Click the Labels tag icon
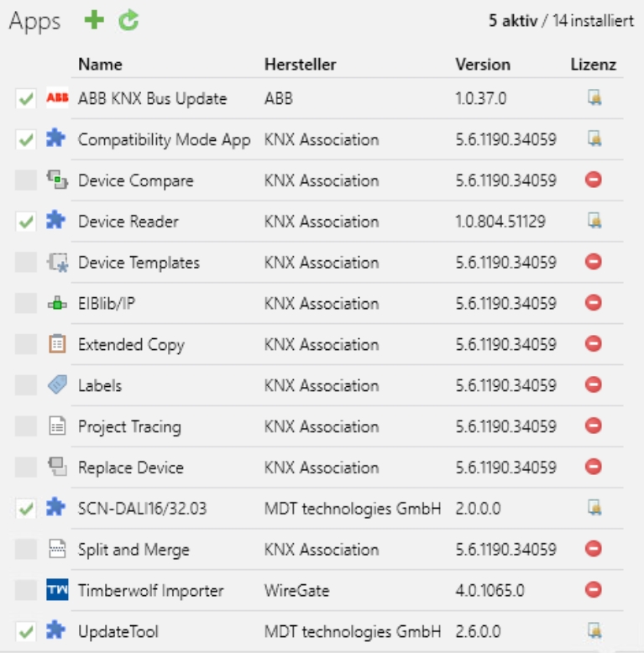The height and width of the screenshot is (653, 644). tap(57, 384)
